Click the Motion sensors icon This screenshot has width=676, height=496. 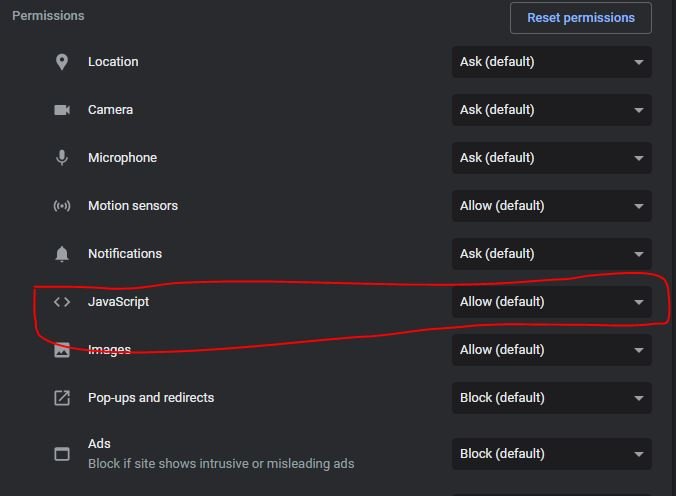(x=62, y=206)
